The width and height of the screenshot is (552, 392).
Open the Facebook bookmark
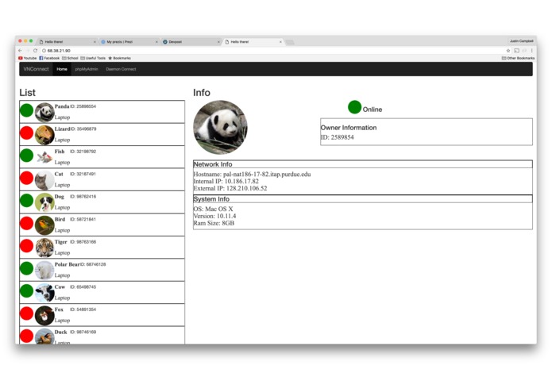(49, 58)
